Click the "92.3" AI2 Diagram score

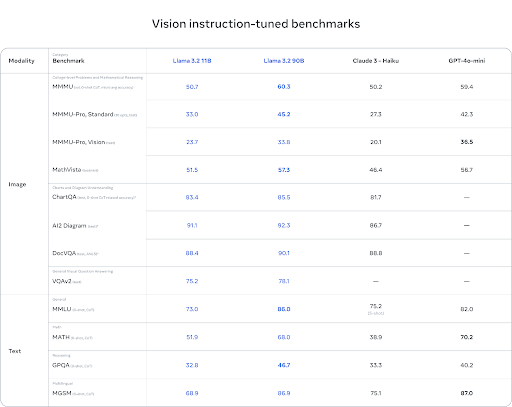[284, 225]
